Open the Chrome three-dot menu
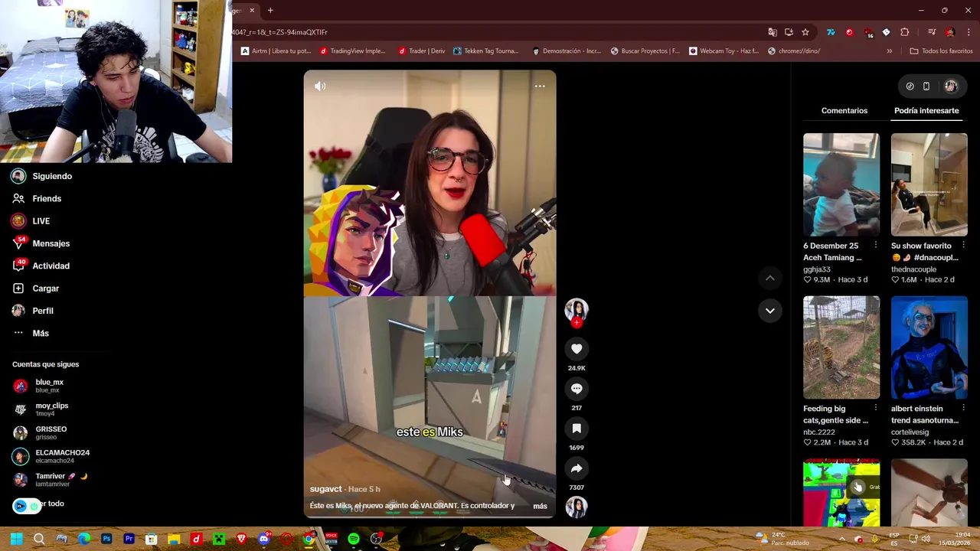The width and height of the screenshot is (980, 551). 969,32
